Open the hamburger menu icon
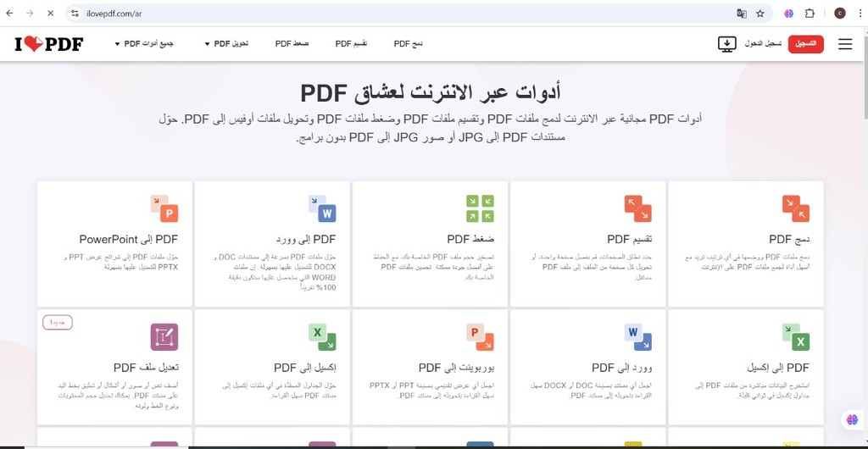868x449 pixels. (x=845, y=44)
